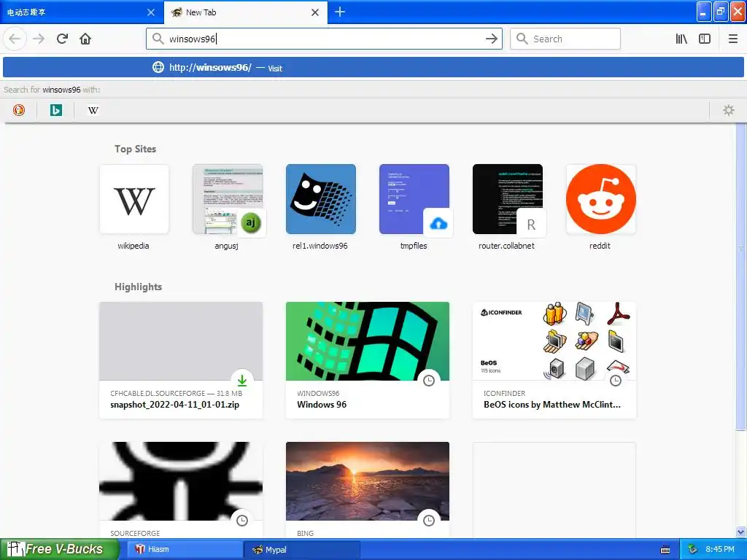Viewport: 747px width, 560px height.
Task: Toggle the sidebar view icon
Action: [x=705, y=39]
